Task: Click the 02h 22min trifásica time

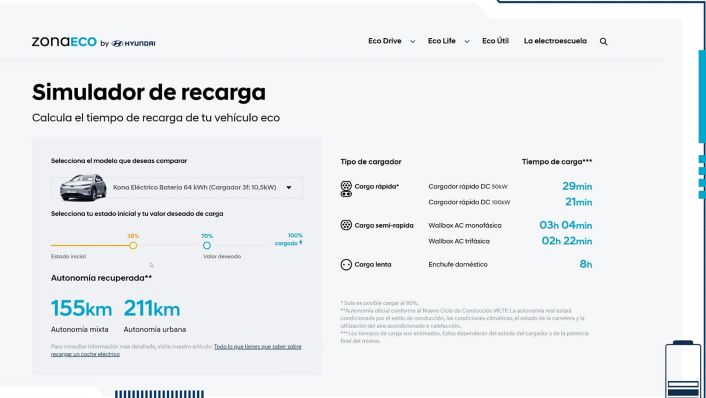Action: 566,241
